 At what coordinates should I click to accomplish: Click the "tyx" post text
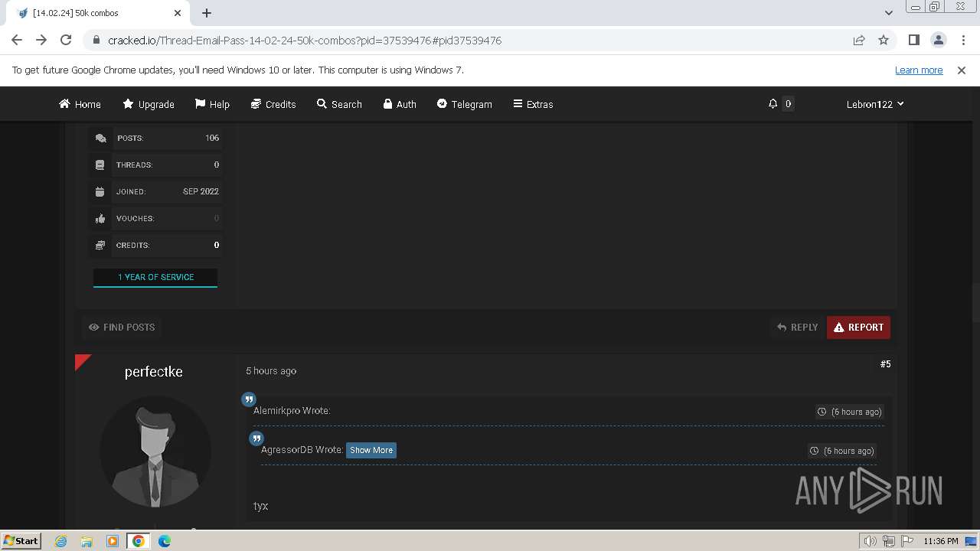[x=261, y=506]
